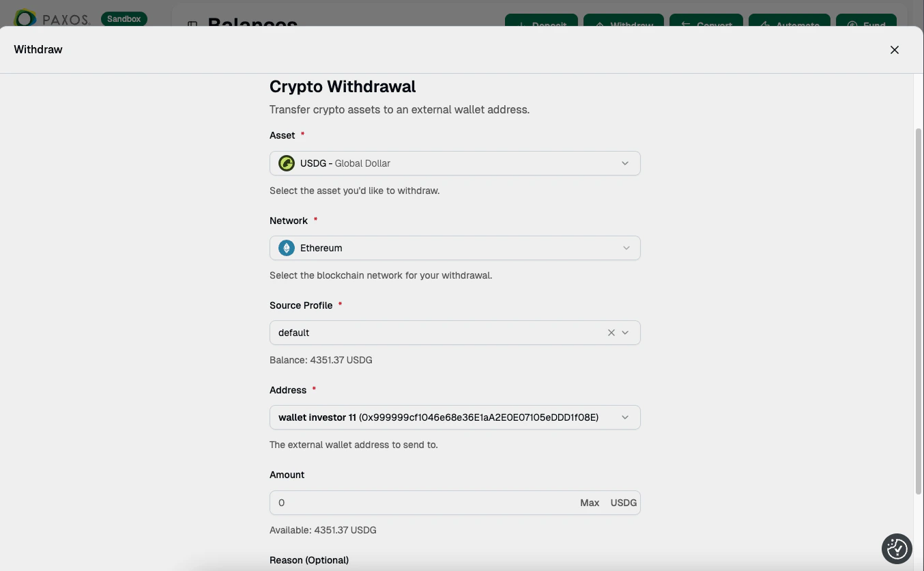
Task: Click the Deposit button's download icon
Action: tap(521, 25)
